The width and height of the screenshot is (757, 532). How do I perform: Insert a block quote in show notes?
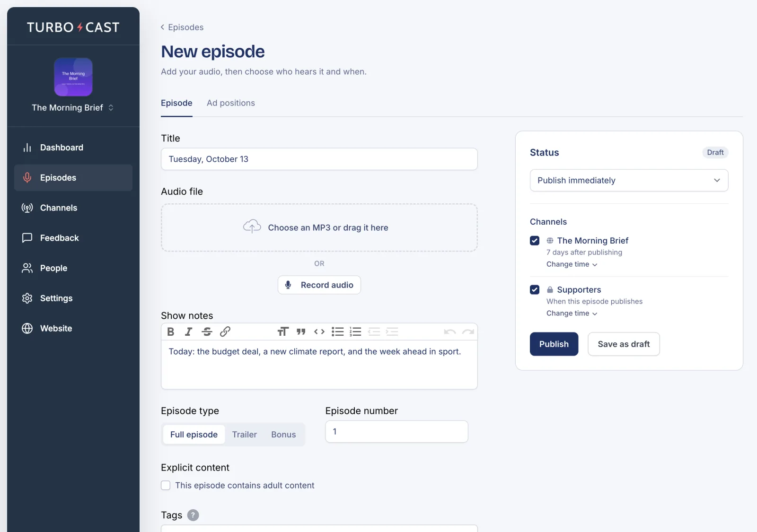[301, 332]
